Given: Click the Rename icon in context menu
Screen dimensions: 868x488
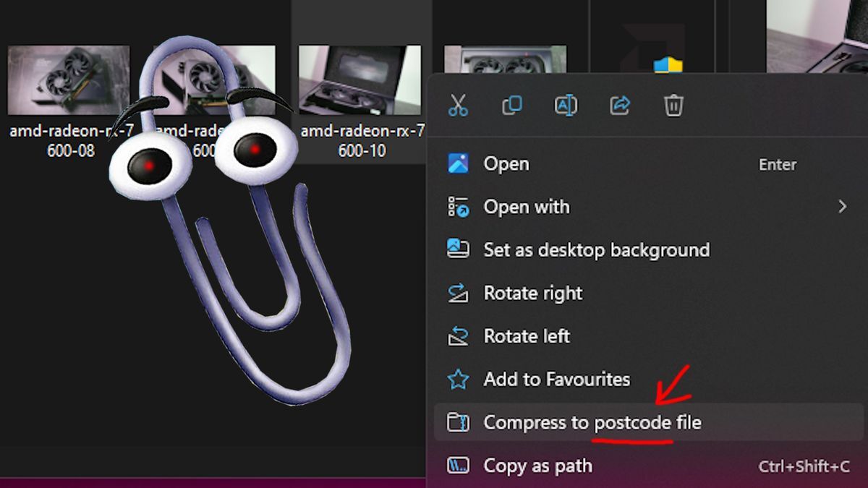Looking at the screenshot, I should point(566,106).
